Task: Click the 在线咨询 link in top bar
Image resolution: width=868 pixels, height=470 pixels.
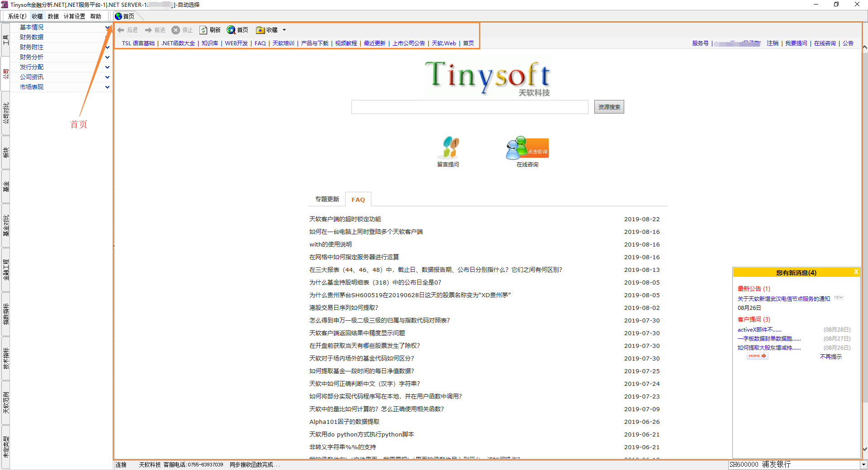Action: point(825,43)
